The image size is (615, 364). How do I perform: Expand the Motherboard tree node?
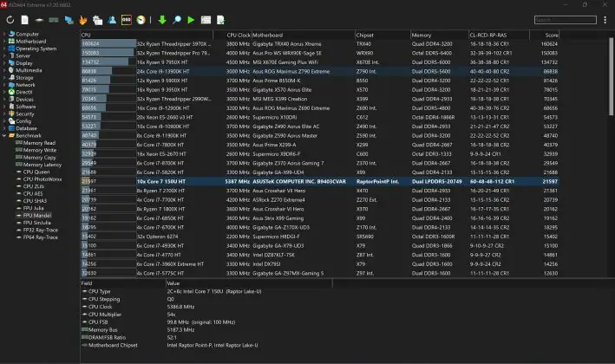click(x=4, y=41)
